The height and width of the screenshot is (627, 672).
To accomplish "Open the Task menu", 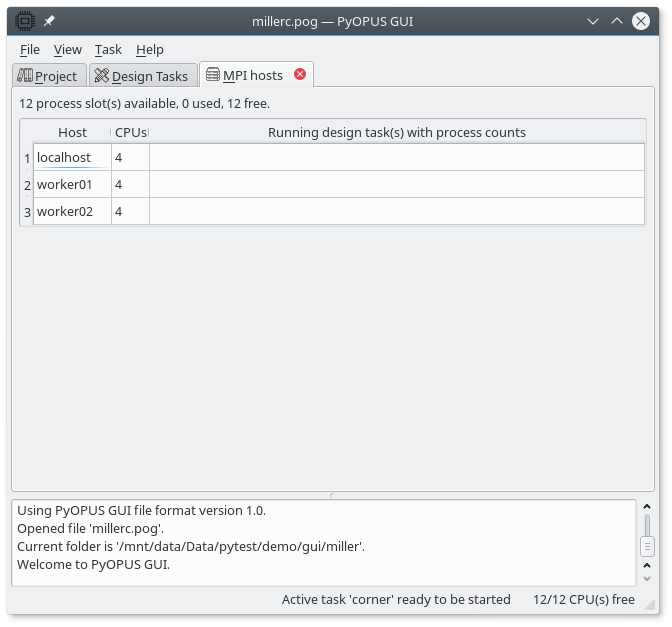I will 108,49.
